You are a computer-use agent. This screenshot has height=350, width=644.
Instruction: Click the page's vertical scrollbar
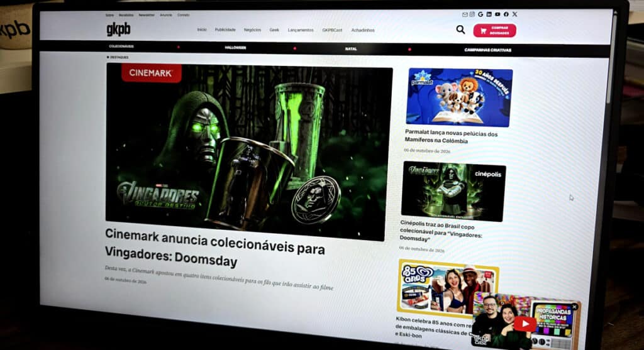tap(610, 57)
